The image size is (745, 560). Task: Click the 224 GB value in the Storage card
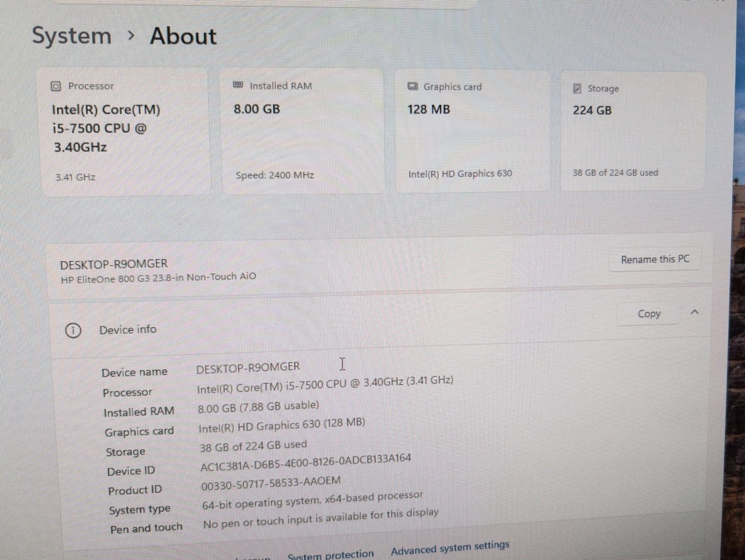coord(592,110)
